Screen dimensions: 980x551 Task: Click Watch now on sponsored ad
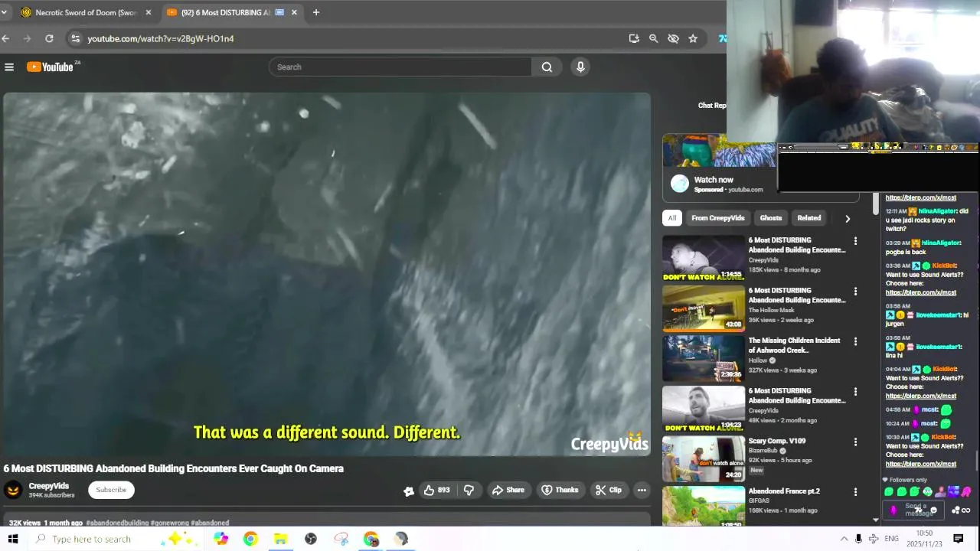click(x=714, y=180)
